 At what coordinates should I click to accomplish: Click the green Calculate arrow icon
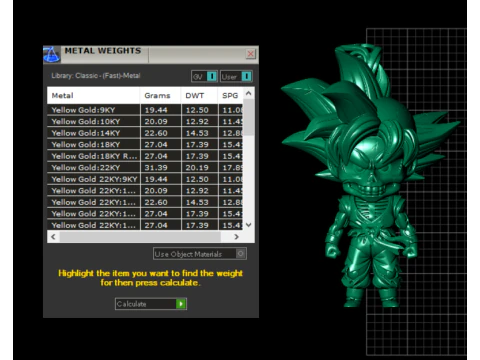(x=181, y=304)
